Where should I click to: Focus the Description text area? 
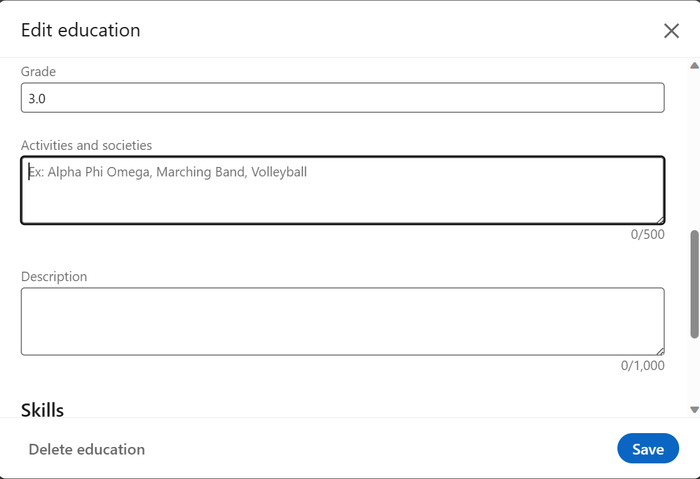(x=342, y=321)
